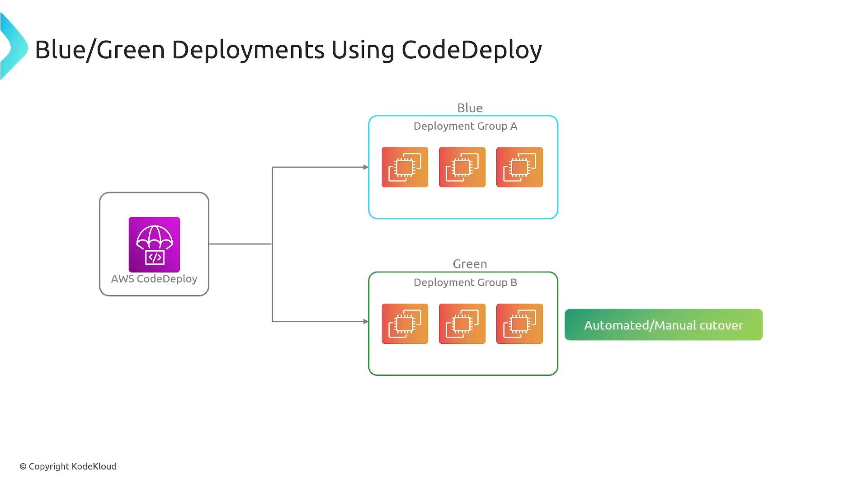Screen dimensions: 868x488
Task: Click the 'Deployment Group A' text
Action: pyautogui.click(x=465, y=126)
